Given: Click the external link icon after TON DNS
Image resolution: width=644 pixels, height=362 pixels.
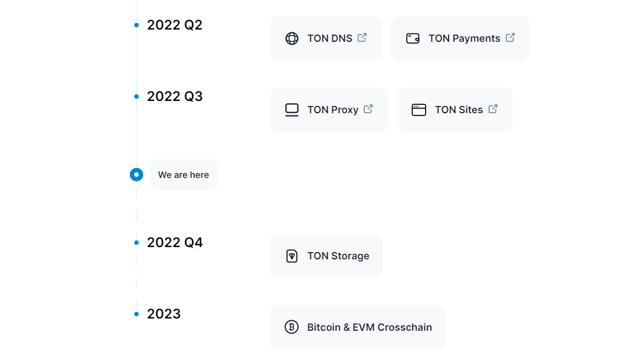Looking at the screenshot, I should [362, 37].
